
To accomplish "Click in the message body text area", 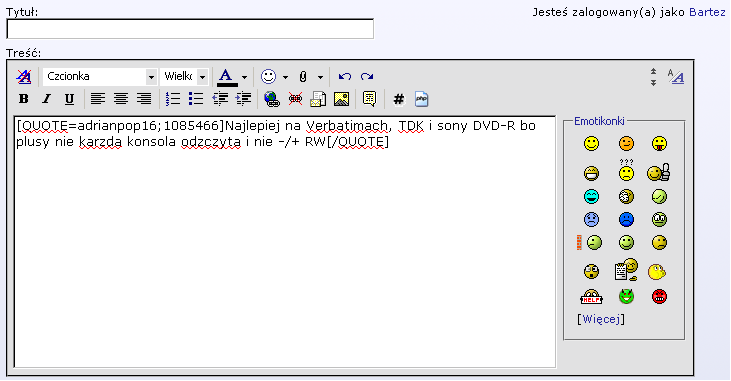I will (285, 242).
